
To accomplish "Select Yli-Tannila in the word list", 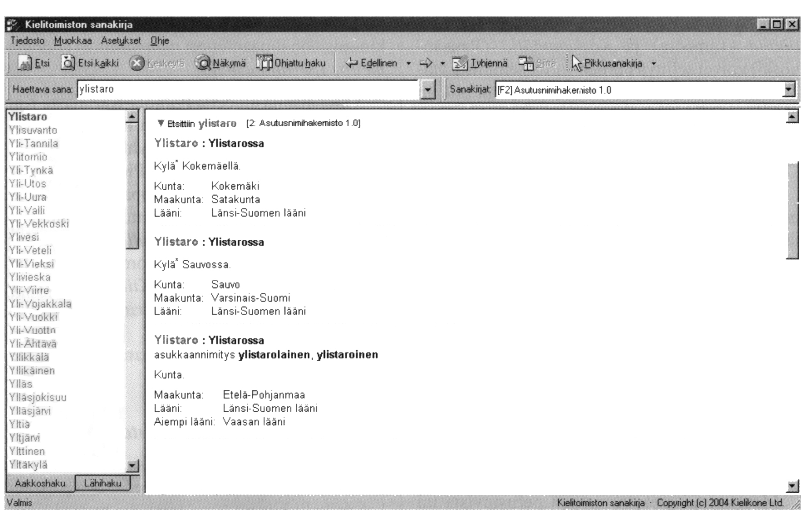I will click(33, 143).
